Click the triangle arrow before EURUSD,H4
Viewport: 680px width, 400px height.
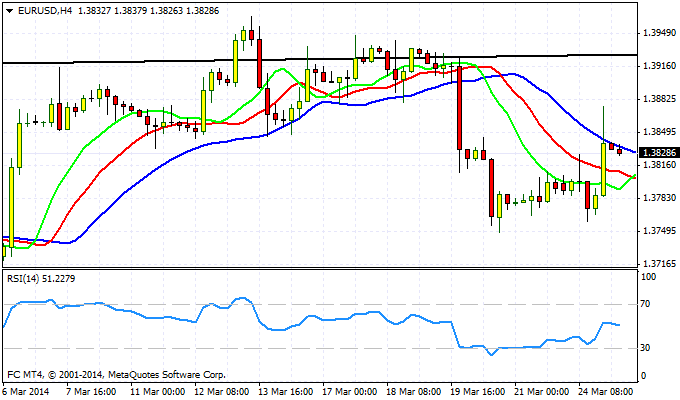click(10, 11)
